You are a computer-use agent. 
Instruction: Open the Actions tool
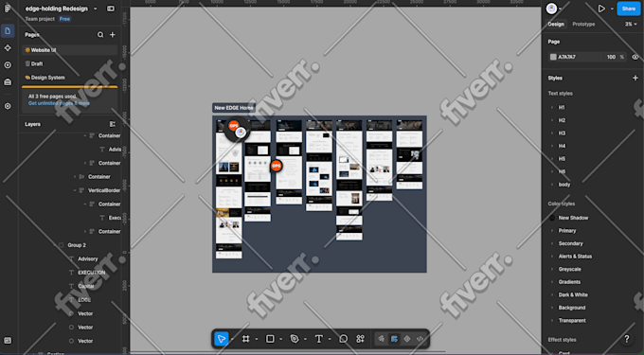[x=360, y=339]
